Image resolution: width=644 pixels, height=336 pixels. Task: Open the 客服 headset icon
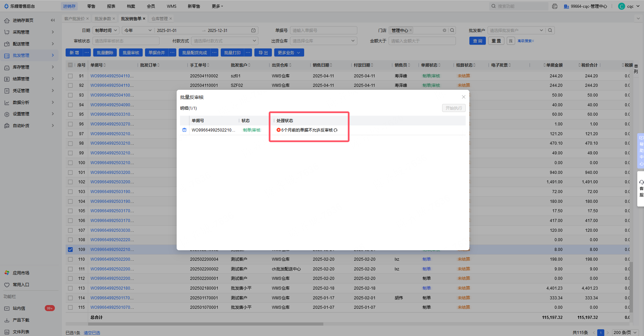[641, 182]
